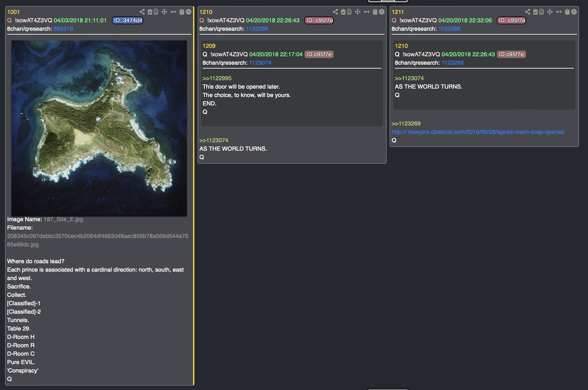
Task: Share post 1211 using share icon
Action: pyautogui.click(x=528, y=12)
